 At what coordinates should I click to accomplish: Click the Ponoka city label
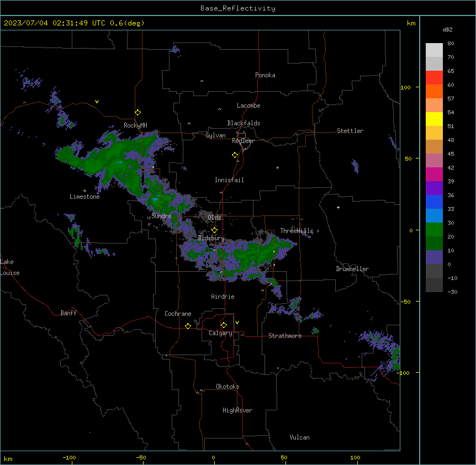tap(265, 75)
